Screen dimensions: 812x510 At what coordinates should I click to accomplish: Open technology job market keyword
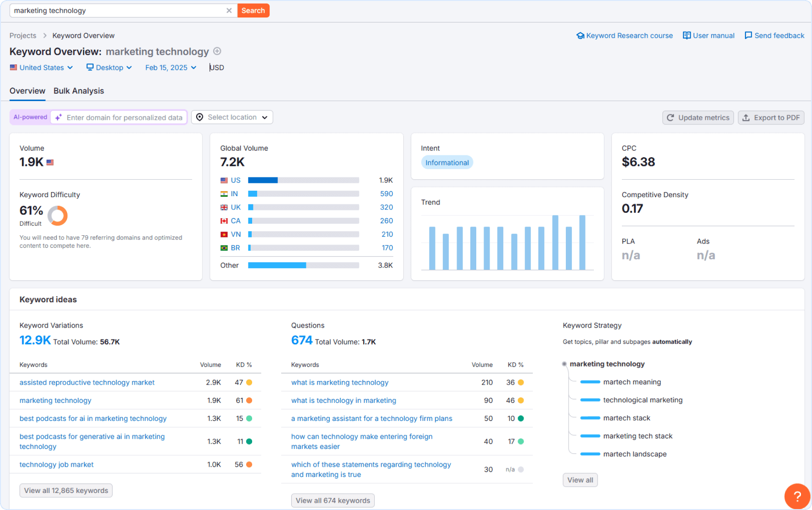coord(56,465)
